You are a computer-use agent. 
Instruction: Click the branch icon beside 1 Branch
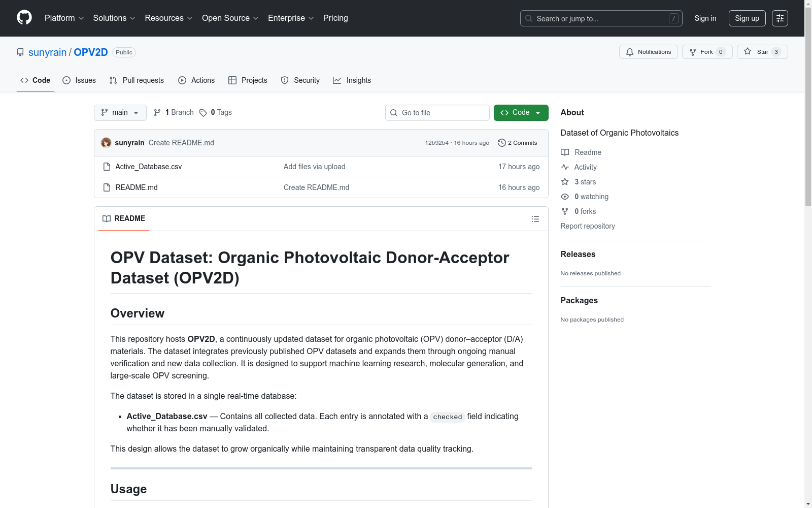pyautogui.click(x=157, y=113)
